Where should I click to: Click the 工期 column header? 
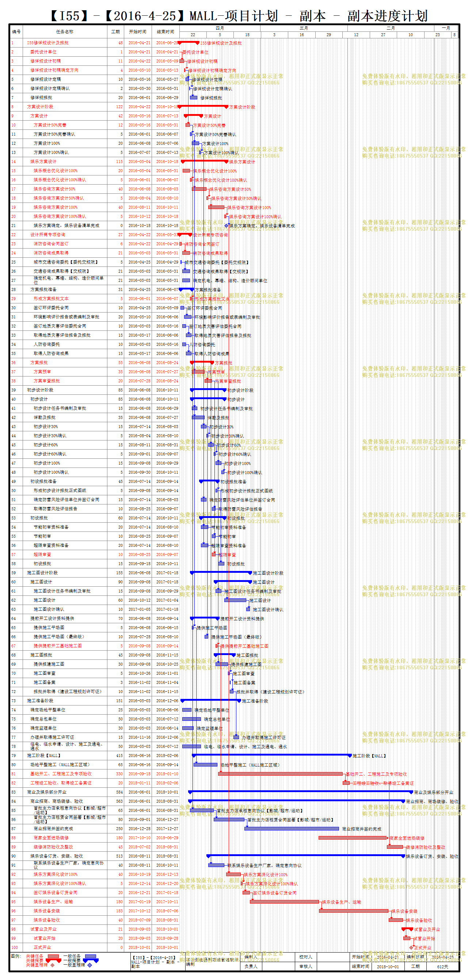(x=115, y=31)
